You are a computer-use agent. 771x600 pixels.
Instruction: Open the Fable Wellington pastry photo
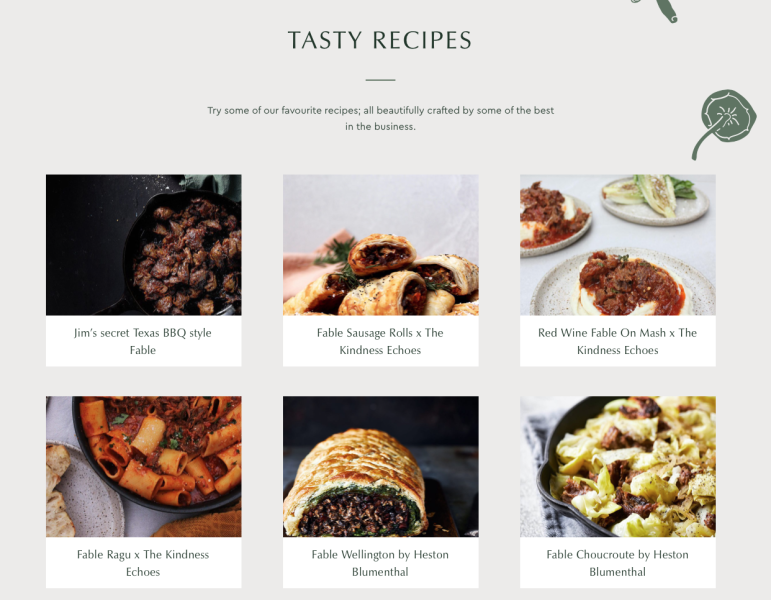tap(381, 466)
